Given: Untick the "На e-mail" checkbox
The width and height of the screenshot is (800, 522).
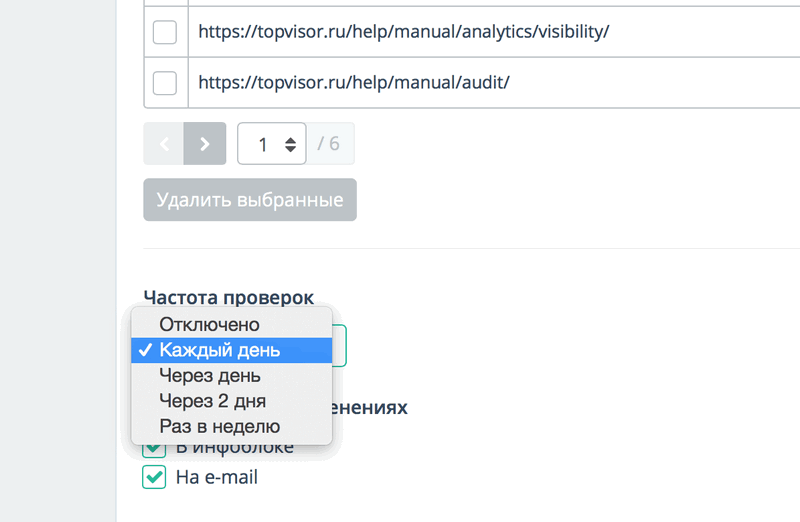Looking at the screenshot, I should tap(154, 477).
